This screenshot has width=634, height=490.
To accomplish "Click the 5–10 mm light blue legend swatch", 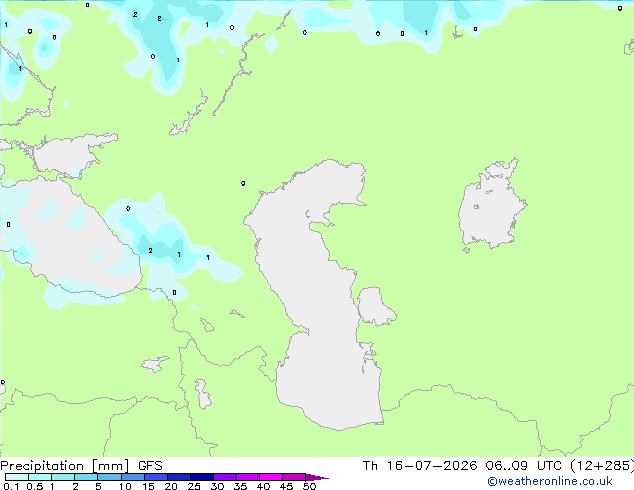I will pos(110,477).
